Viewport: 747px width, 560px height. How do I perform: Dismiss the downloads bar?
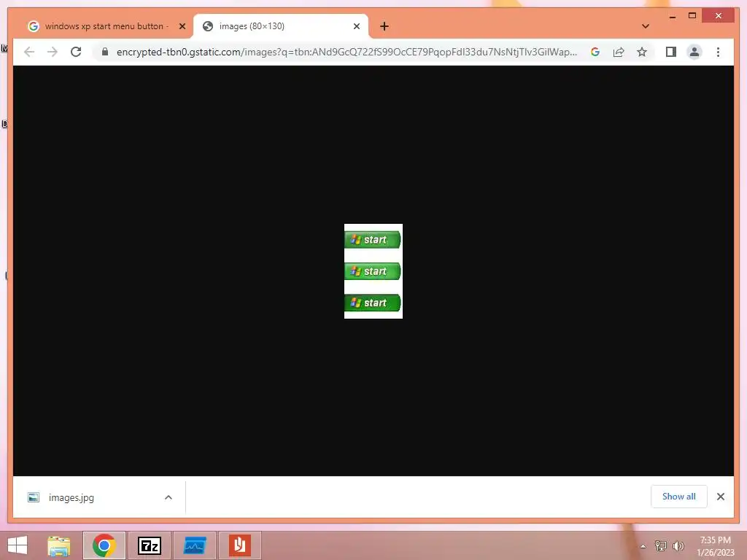tap(720, 497)
